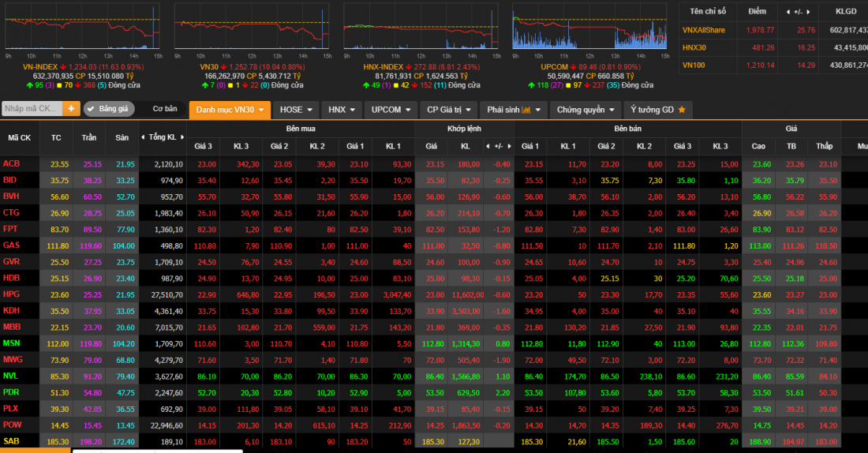This screenshot has height=453, width=868.
Task: Open stock symbol PLX
Action: 10,409
